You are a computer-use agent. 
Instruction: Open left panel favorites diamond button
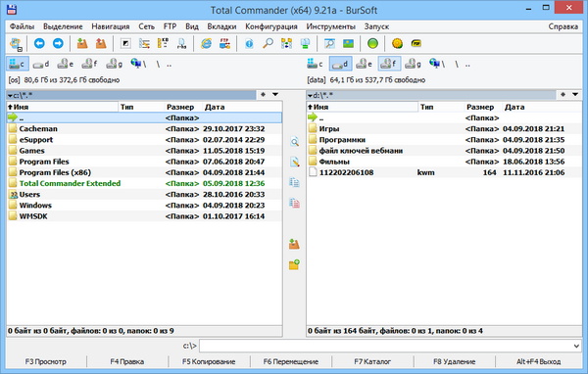[x=263, y=94]
